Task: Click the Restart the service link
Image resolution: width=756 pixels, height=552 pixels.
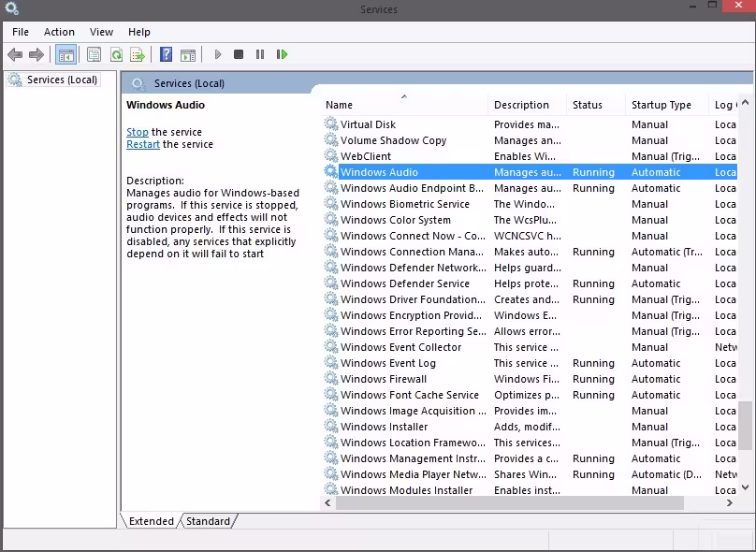Action: pyautogui.click(x=143, y=144)
